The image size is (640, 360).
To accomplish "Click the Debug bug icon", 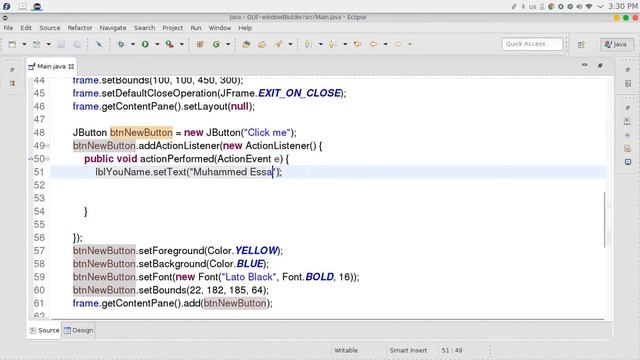I will click(x=121, y=44).
